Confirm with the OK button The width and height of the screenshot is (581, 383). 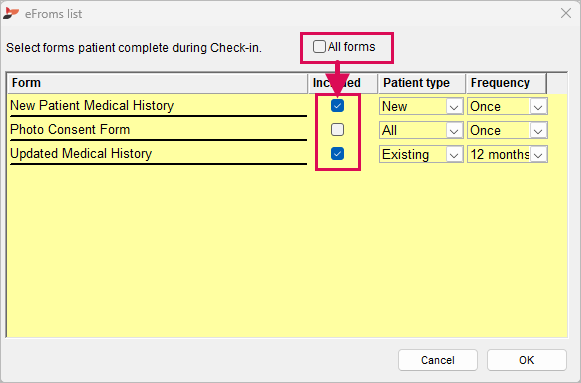coord(527,360)
